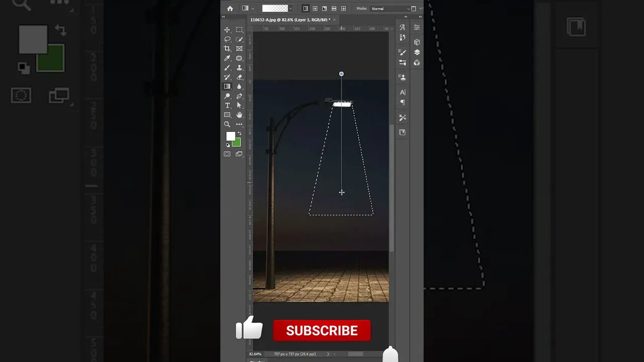The image size is (644, 362).
Task: Open the Glyphs panel icon
Action: click(x=403, y=28)
